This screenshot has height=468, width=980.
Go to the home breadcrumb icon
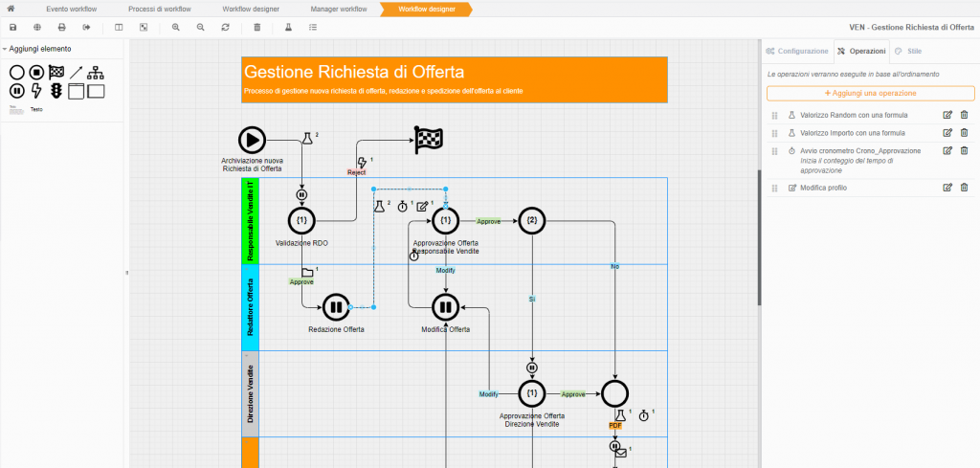[x=11, y=9]
